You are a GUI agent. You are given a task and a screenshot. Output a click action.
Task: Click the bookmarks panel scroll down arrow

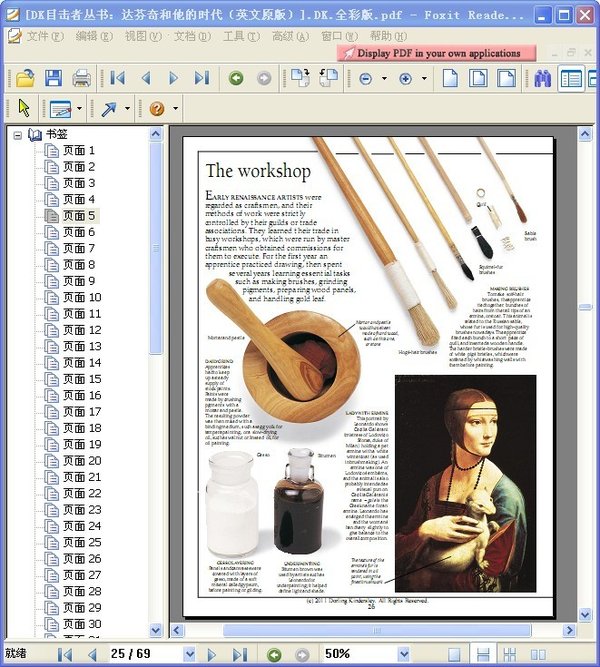[156, 630]
